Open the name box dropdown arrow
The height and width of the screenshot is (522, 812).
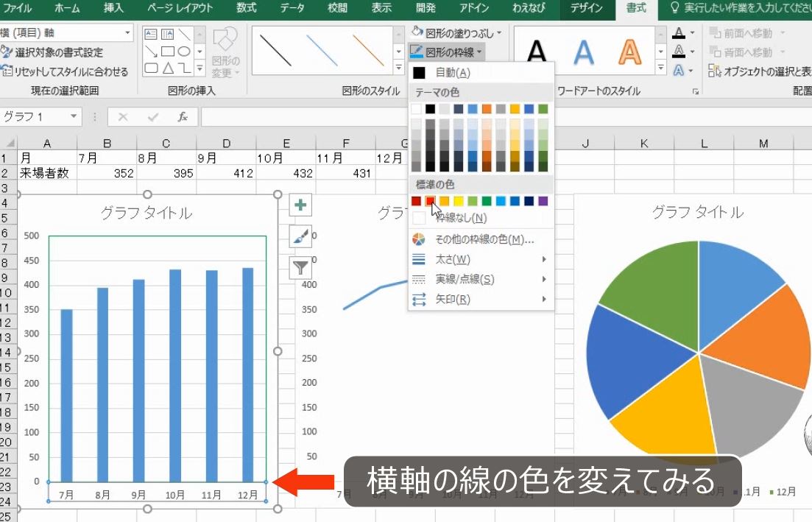[x=74, y=116]
